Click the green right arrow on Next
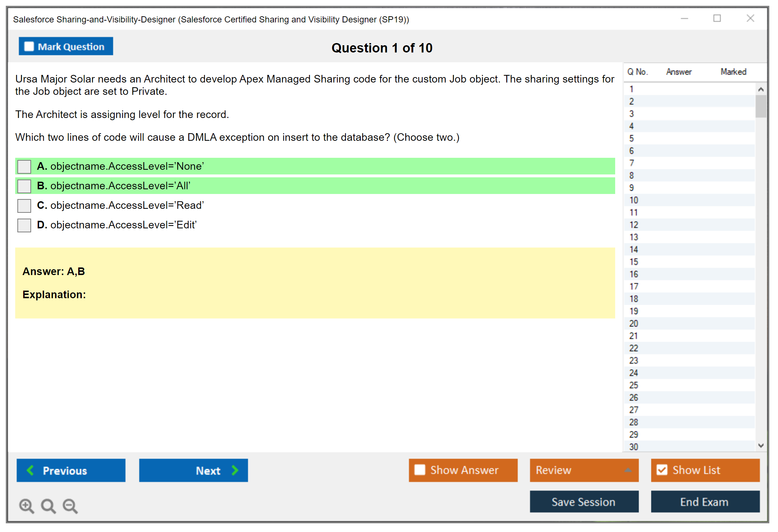The width and height of the screenshot is (778, 532). (235, 470)
